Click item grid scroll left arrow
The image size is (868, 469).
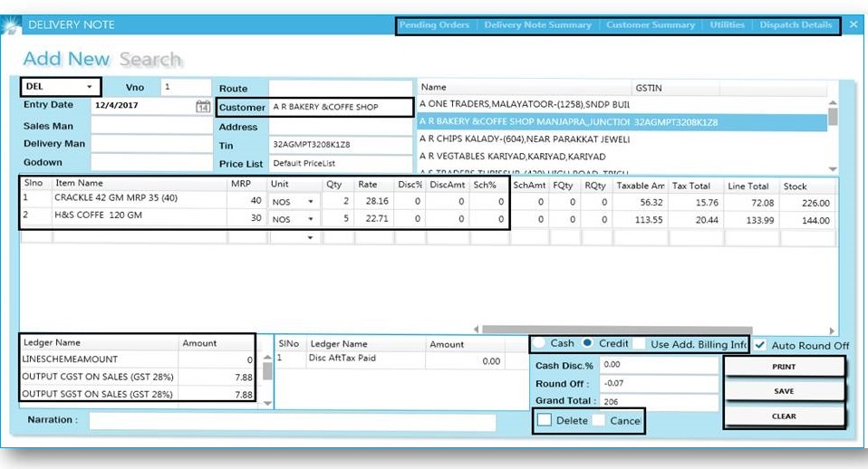click(477, 330)
